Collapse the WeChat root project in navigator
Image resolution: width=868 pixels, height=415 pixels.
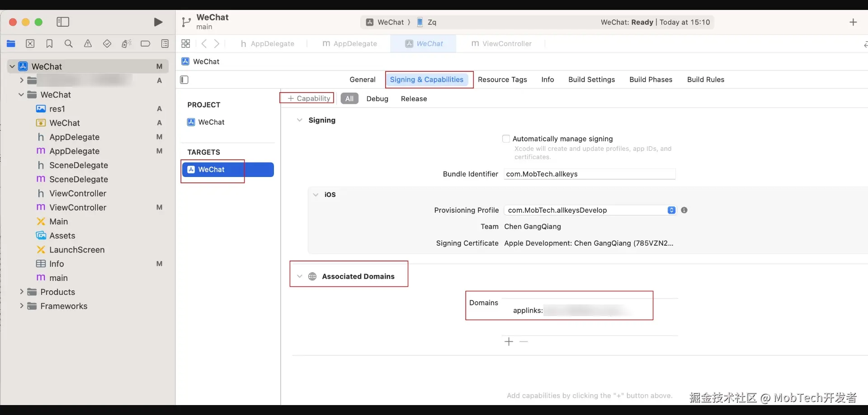tap(12, 66)
